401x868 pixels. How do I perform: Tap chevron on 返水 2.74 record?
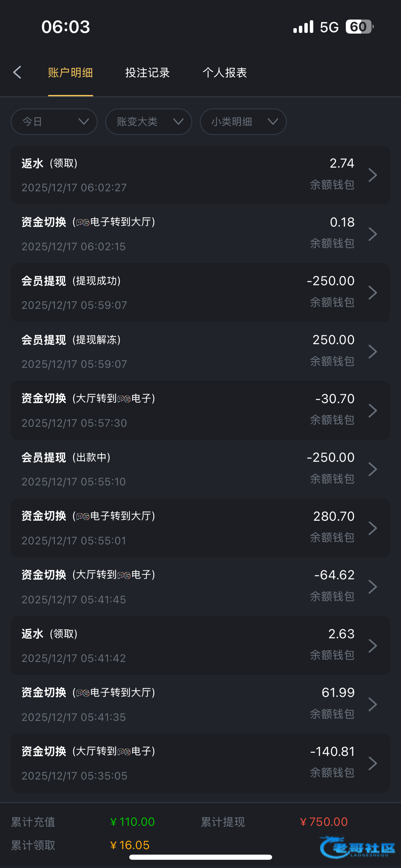click(x=373, y=175)
